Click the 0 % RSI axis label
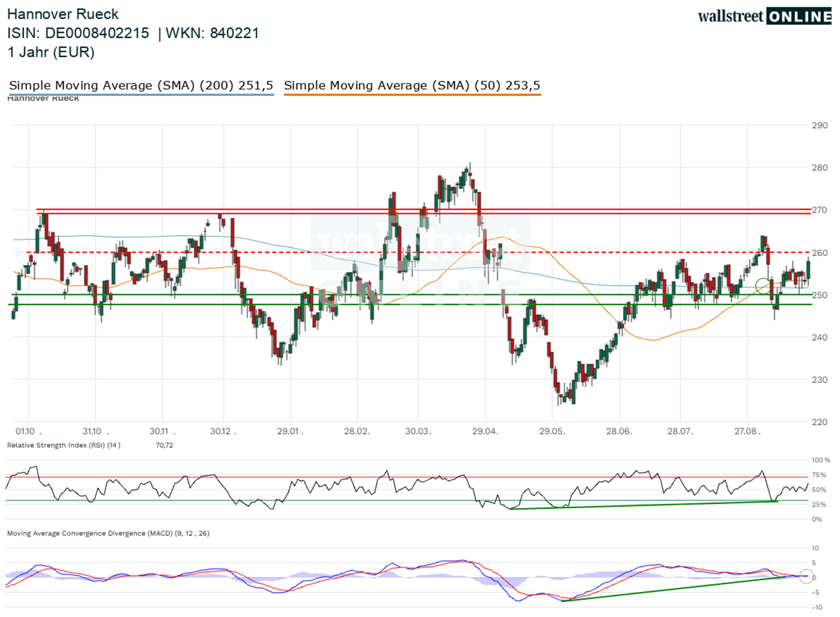This screenshot has height=617, width=840. coord(817,519)
